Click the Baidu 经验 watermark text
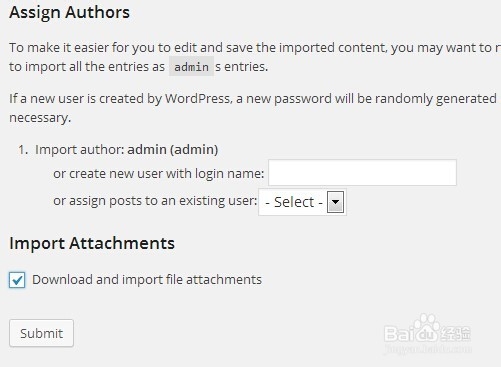Screen dimensions: 501x367 coord(427,334)
